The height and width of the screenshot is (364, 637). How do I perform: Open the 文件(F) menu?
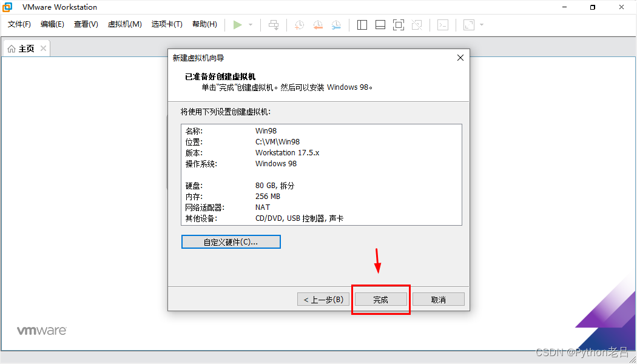tap(19, 24)
